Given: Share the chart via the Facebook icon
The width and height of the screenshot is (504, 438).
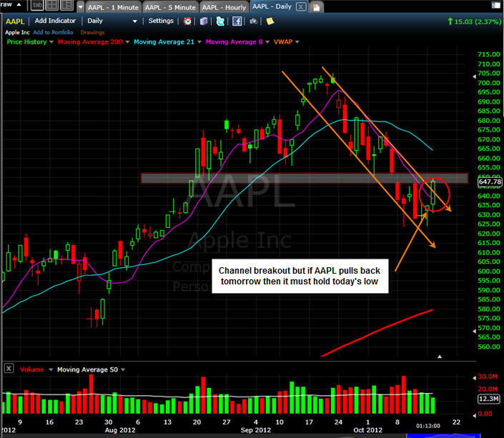Looking at the screenshot, I should pos(237,21).
